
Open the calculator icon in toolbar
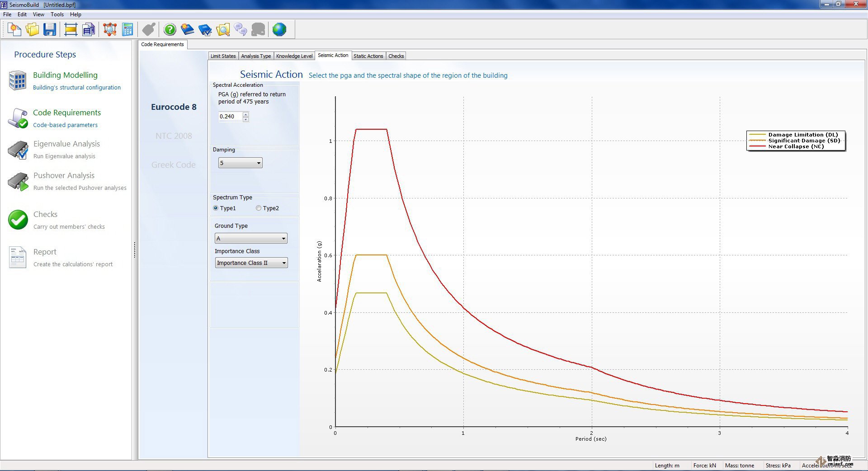click(128, 30)
